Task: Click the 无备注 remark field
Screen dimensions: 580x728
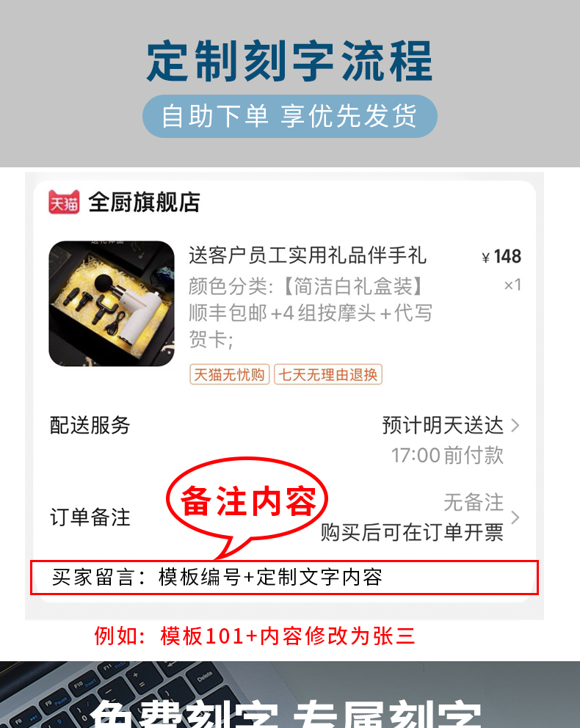Action: point(474,503)
